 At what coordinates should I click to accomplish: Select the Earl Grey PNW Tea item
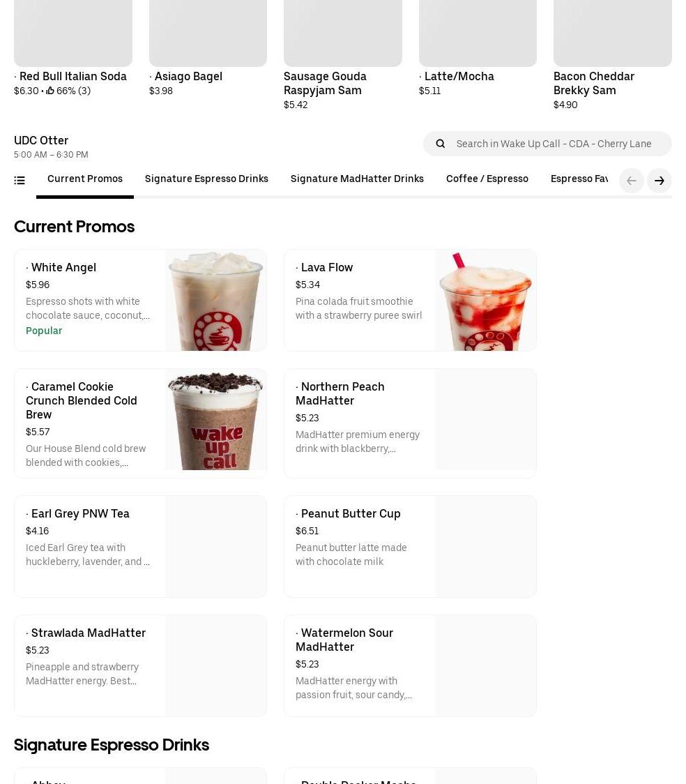click(140, 547)
